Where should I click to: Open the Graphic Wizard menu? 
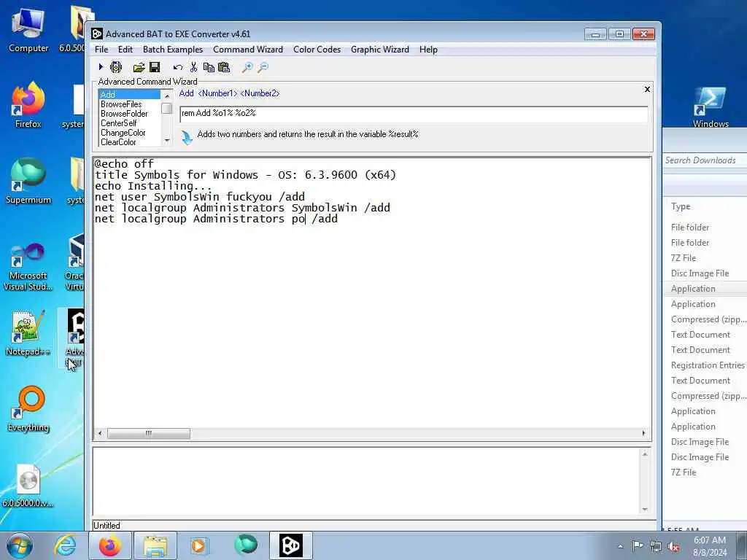pos(379,50)
